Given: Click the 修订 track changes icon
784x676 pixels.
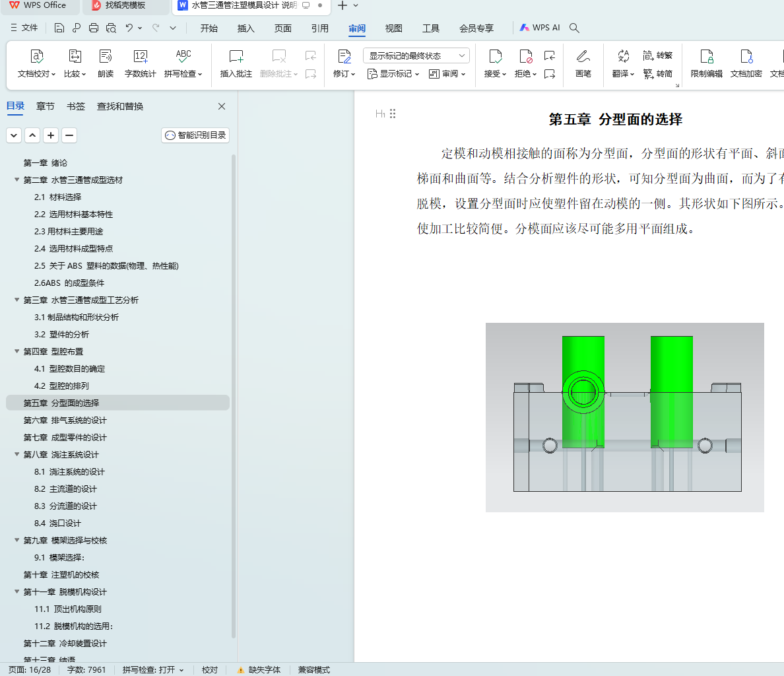Looking at the screenshot, I should tap(344, 56).
